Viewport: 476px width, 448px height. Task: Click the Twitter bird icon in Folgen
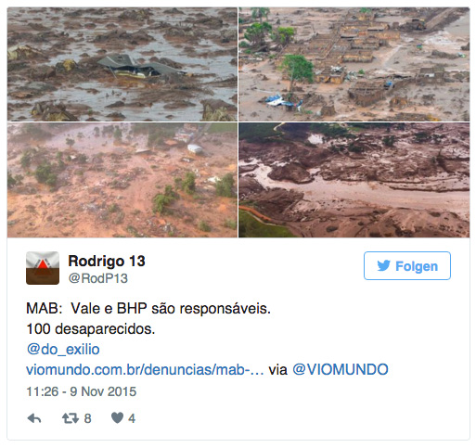383,266
